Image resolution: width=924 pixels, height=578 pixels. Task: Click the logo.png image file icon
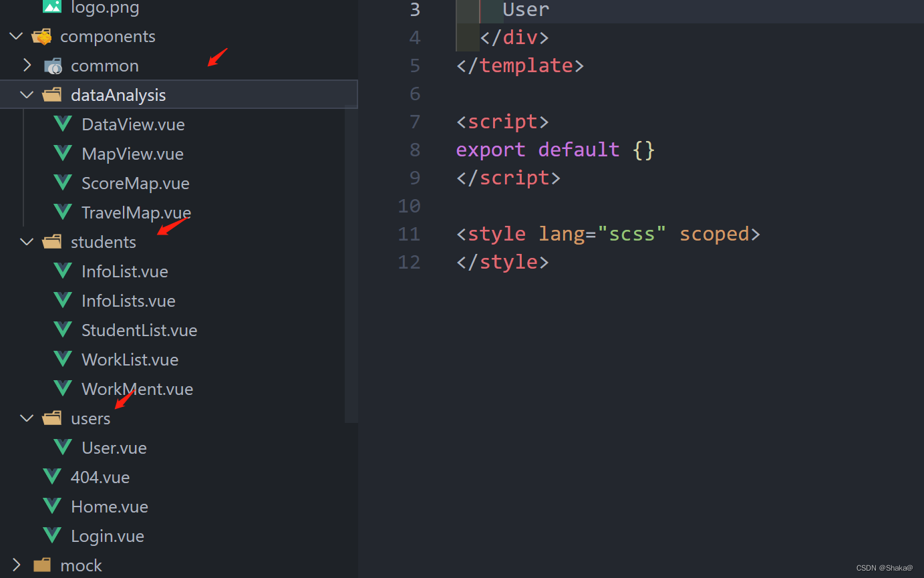pyautogui.click(x=52, y=7)
